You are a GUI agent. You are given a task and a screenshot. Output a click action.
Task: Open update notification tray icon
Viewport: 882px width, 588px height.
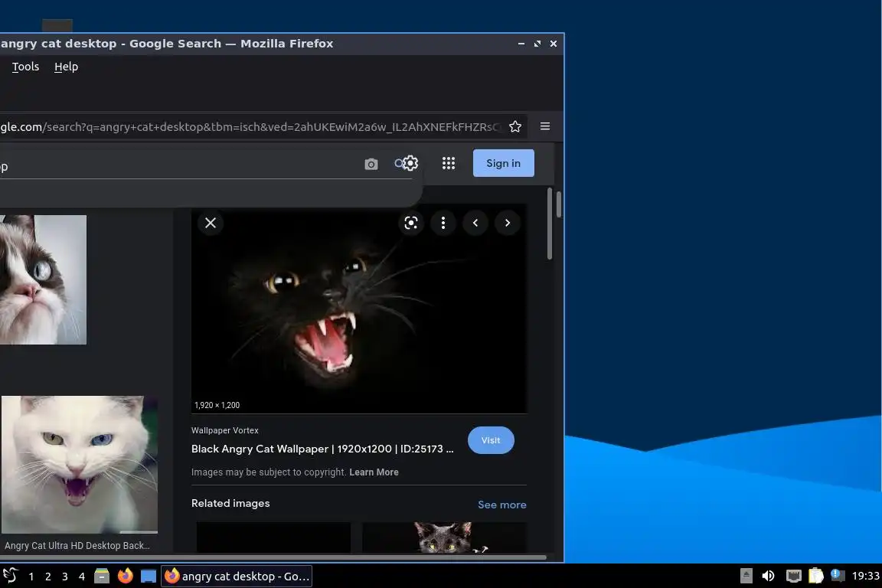coord(838,575)
